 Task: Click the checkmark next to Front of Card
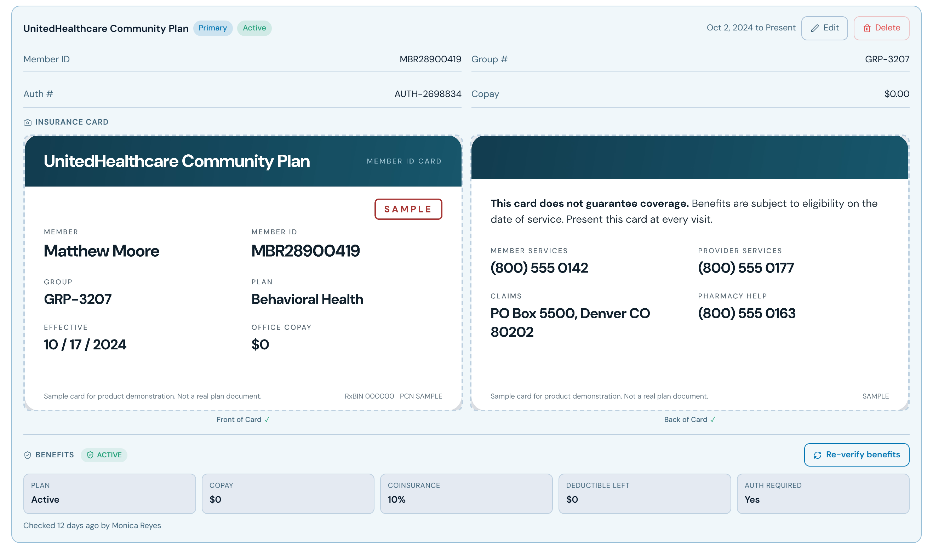(267, 419)
